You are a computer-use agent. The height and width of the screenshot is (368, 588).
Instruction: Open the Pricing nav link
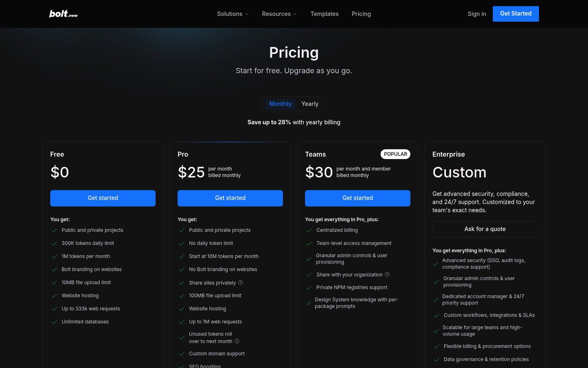(x=361, y=14)
